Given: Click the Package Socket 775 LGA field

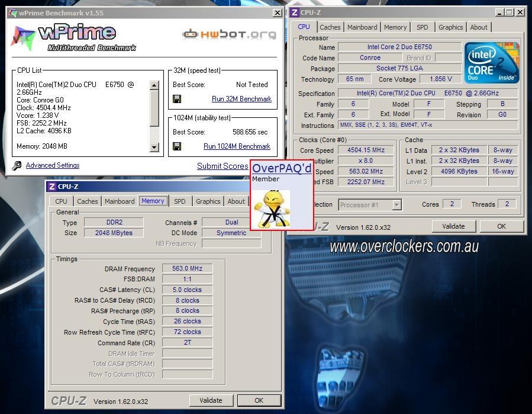Looking at the screenshot, I should click(399, 68).
